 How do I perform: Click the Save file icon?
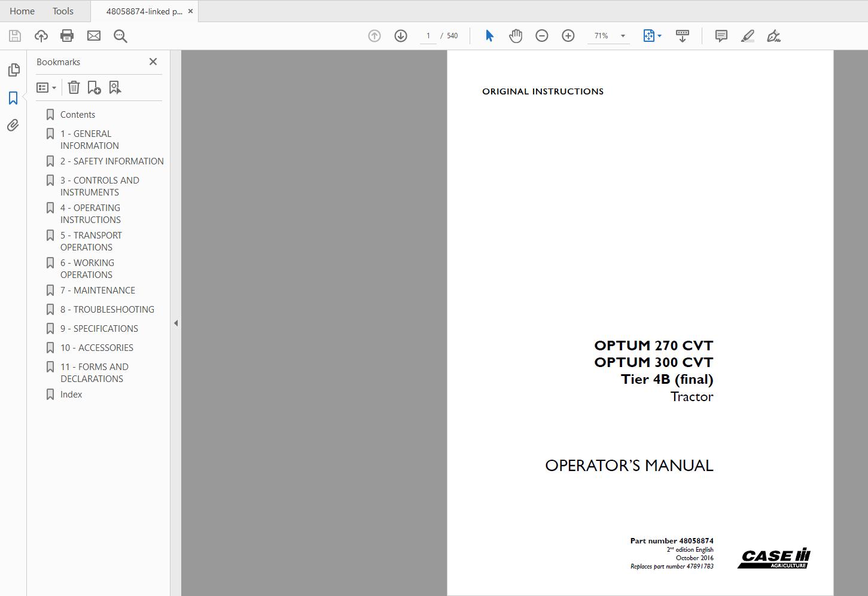[15, 36]
